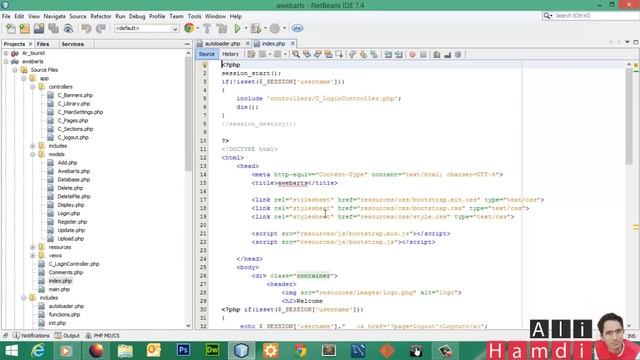This screenshot has height=360, width=640.
Task: Click the Search (Ctrl+I) field
Action: pyautogui.click(x=590, y=16)
